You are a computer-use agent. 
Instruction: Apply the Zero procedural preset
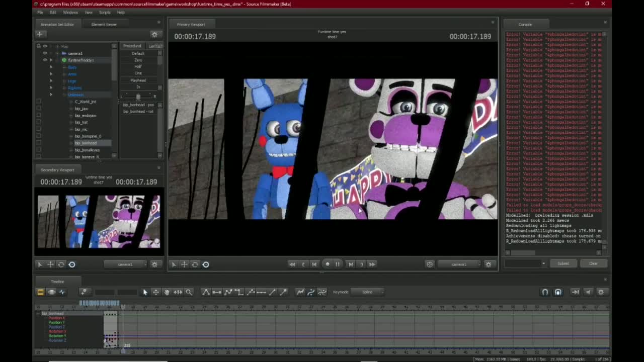138,60
